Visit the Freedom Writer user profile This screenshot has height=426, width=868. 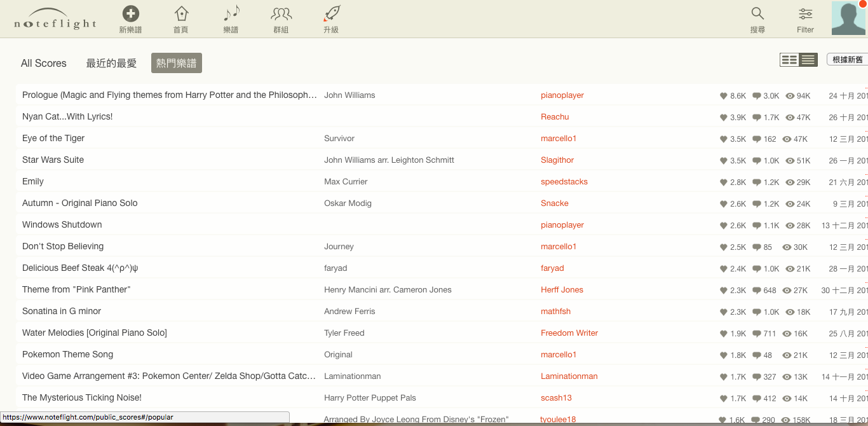pyautogui.click(x=569, y=333)
